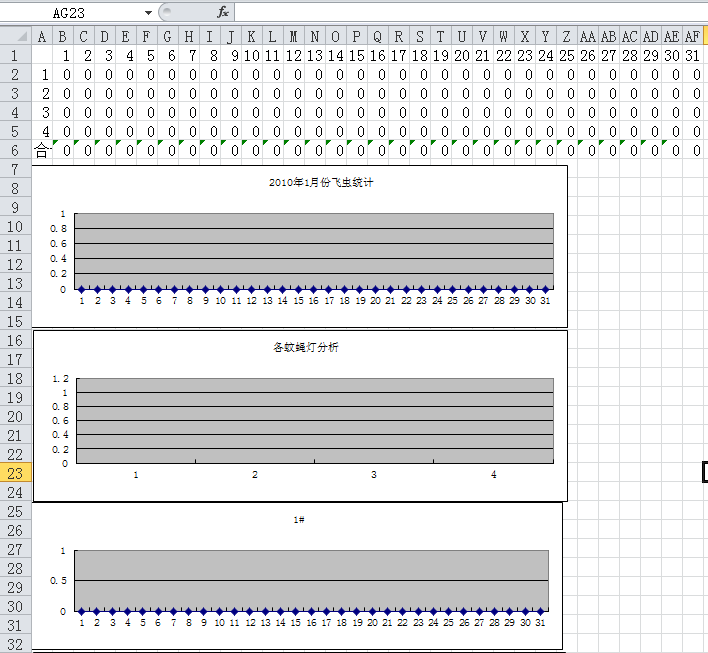Image resolution: width=708 pixels, height=653 pixels.
Task: Click the 1# chart title
Action: click(298, 520)
